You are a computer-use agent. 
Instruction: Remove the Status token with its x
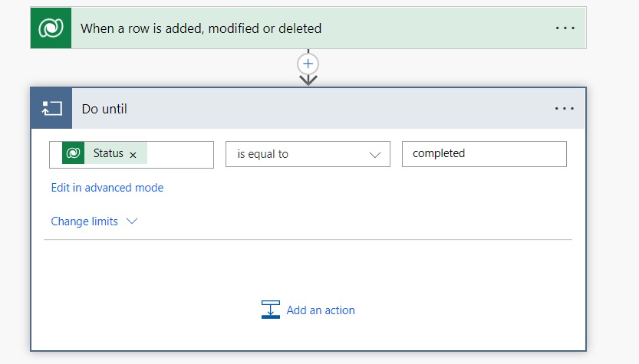pyautogui.click(x=133, y=155)
